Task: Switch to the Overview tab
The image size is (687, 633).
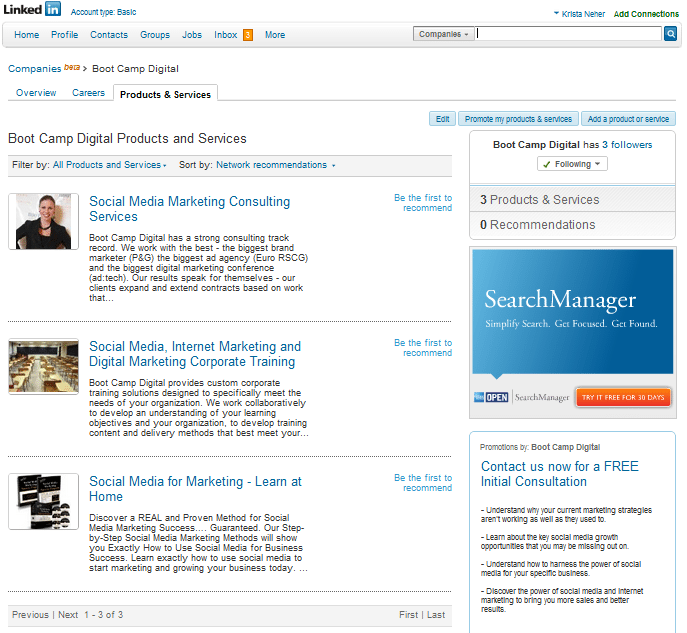Action: [36, 93]
